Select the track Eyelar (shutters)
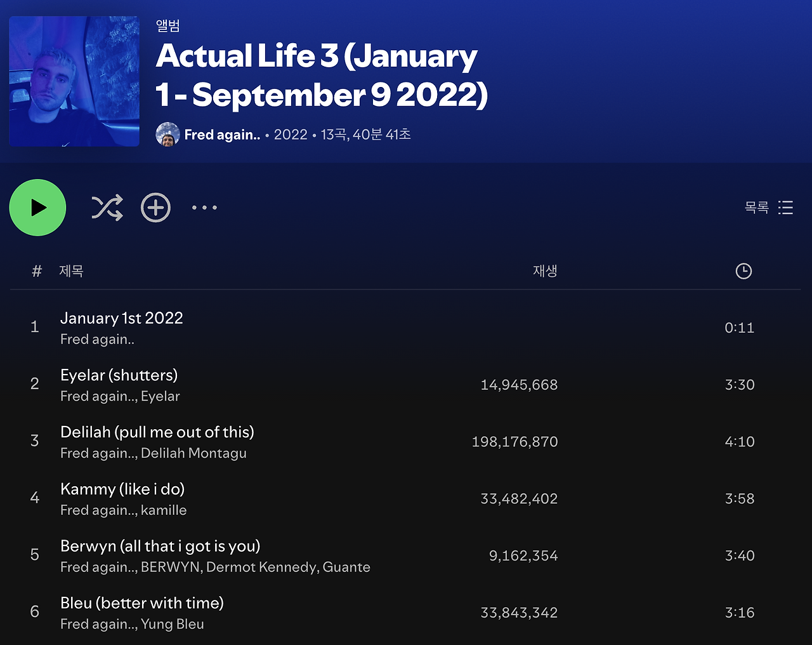Screen dimensions: 812x645 coord(119,375)
